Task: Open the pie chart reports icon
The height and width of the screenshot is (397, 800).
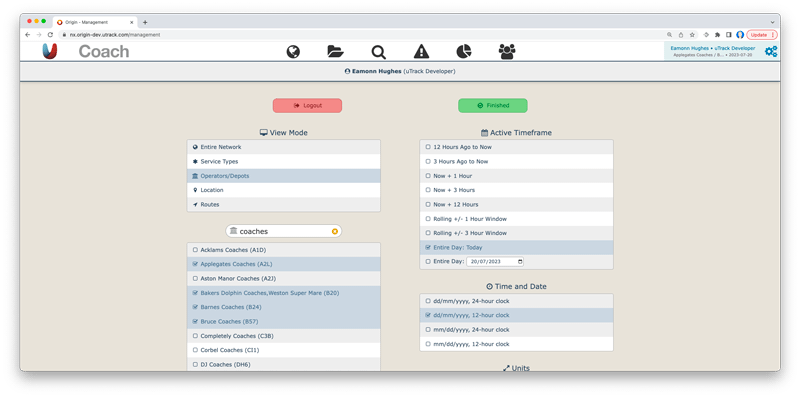Action: click(464, 52)
